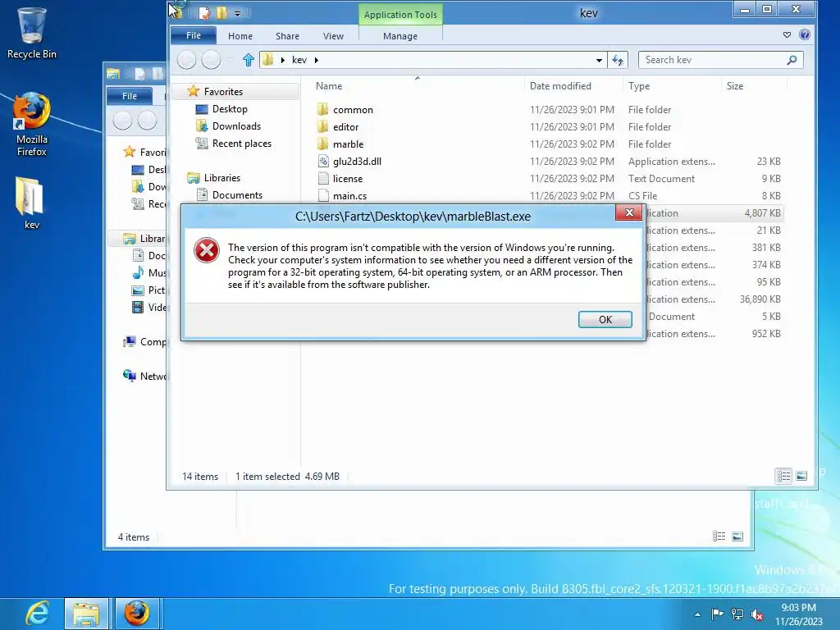Switch to details view in kev window
This screenshot has width=840, height=630.
(x=783, y=476)
